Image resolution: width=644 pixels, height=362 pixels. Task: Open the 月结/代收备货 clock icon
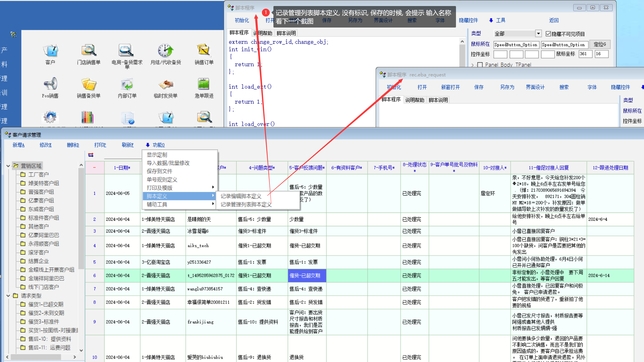pos(166,51)
